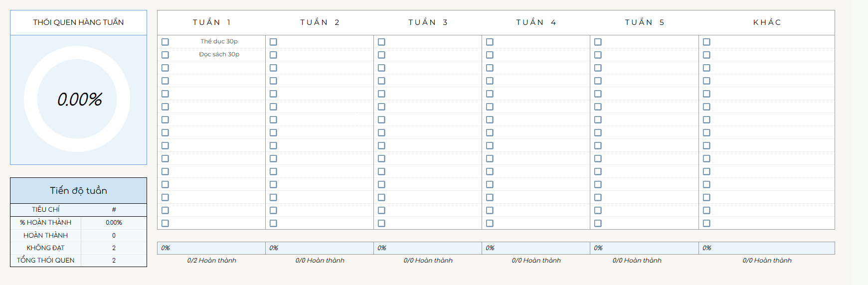This screenshot has height=285, width=868.
Task: Select the "Đọc sách 30p" habit name cell
Action: pyautogui.click(x=219, y=54)
